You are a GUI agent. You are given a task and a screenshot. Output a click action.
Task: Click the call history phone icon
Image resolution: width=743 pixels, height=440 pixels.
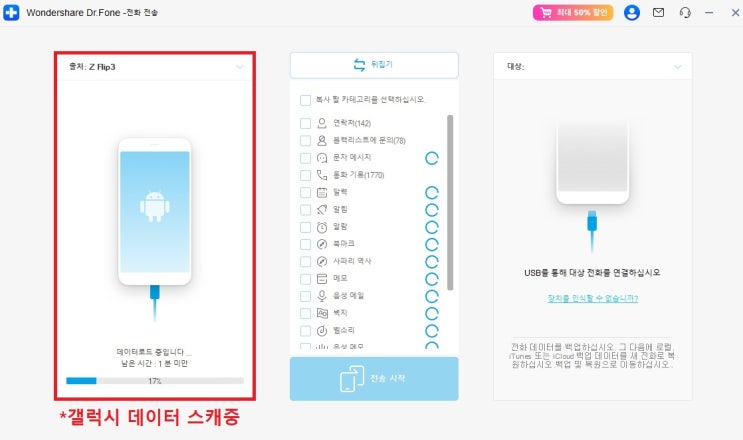[322, 175]
